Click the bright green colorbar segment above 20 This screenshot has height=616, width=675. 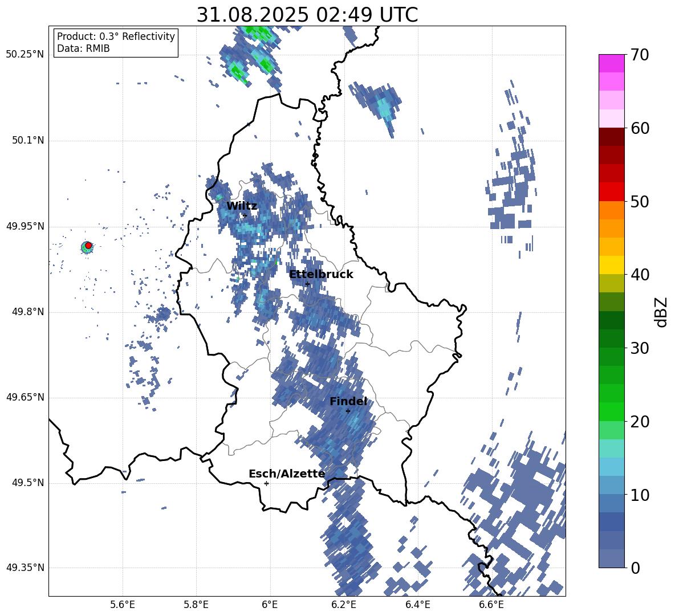[611, 411]
